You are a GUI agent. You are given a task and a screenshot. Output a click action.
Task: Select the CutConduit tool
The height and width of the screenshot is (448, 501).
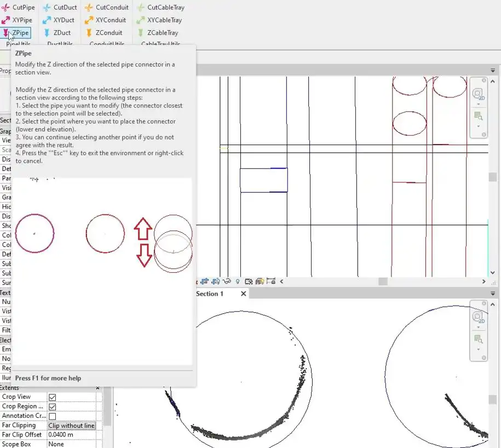[x=107, y=7]
